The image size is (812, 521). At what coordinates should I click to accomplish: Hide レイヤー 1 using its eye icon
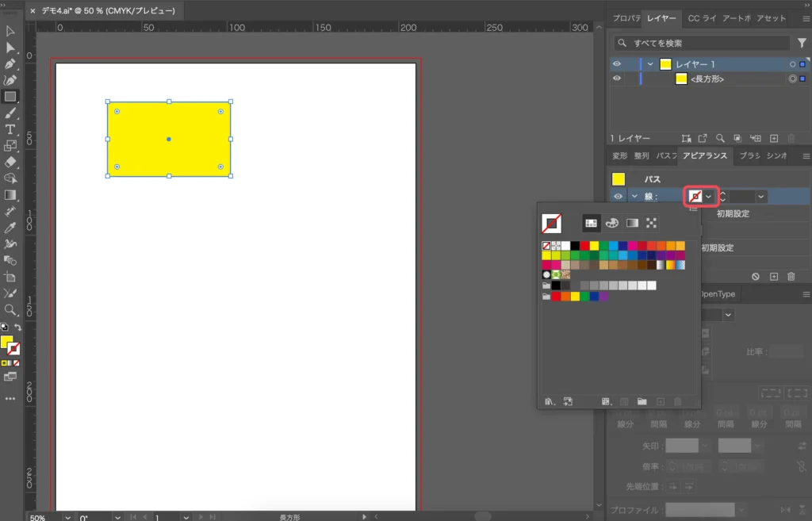coord(617,64)
